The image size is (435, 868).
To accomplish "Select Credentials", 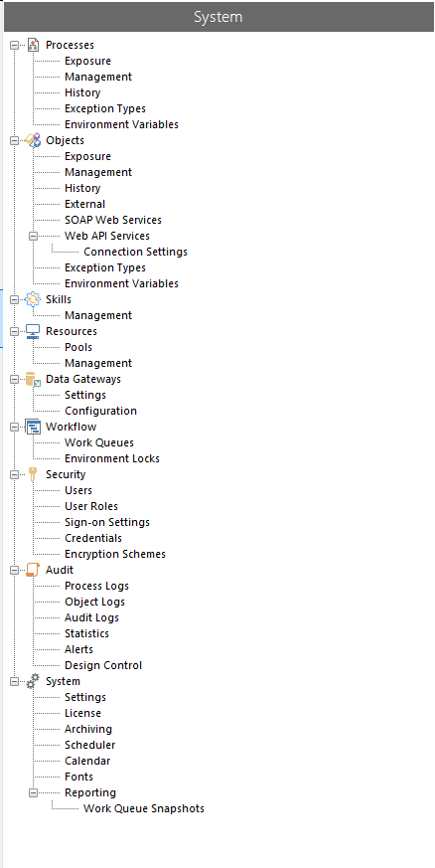I will coord(93,538).
